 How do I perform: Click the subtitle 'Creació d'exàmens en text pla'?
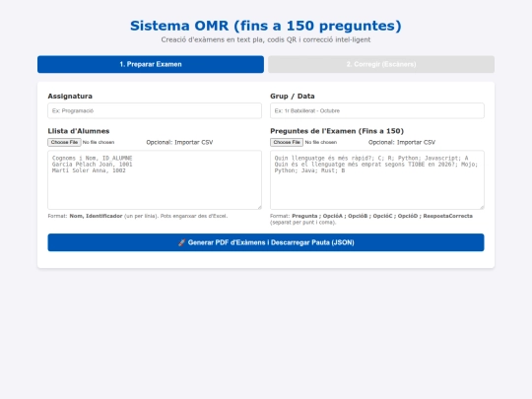(266, 39)
